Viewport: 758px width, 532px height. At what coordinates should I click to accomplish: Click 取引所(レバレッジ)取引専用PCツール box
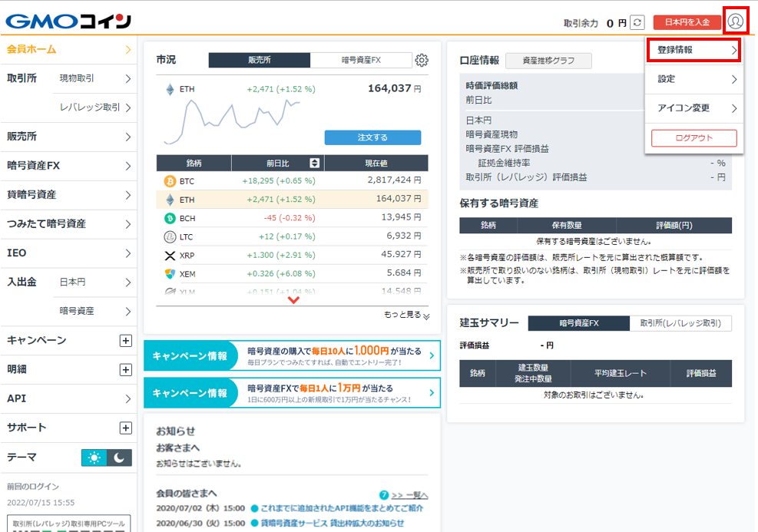pos(68,524)
